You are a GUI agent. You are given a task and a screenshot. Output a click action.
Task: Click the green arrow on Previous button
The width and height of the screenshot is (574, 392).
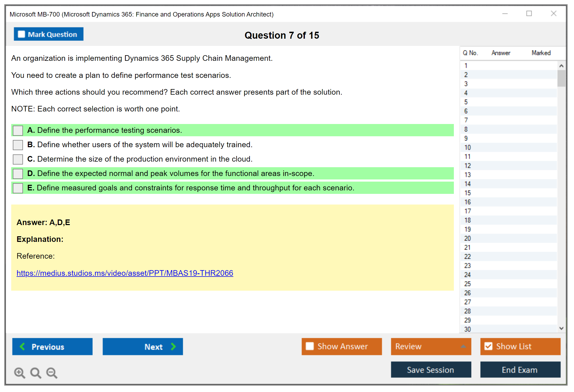[x=22, y=346]
